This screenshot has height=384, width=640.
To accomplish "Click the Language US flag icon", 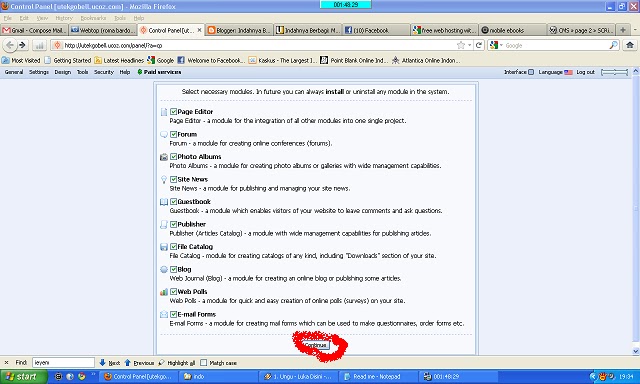I will tap(569, 72).
